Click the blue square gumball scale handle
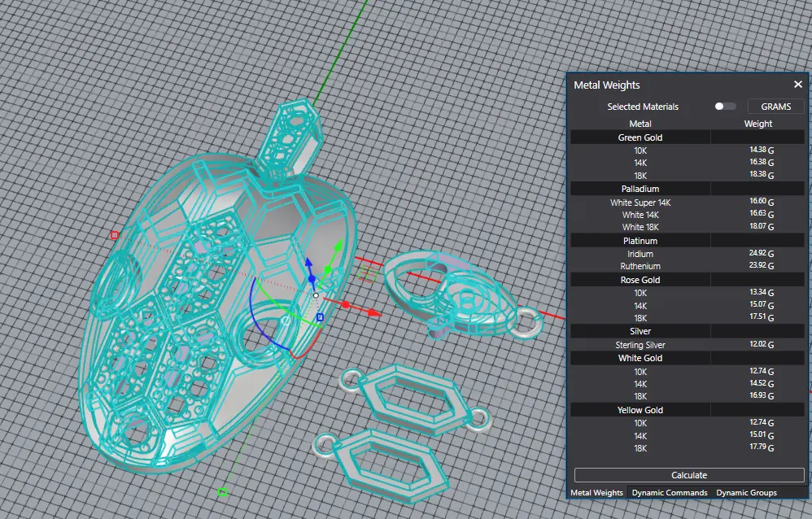This screenshot has height=519, width=812. [320, 316]
